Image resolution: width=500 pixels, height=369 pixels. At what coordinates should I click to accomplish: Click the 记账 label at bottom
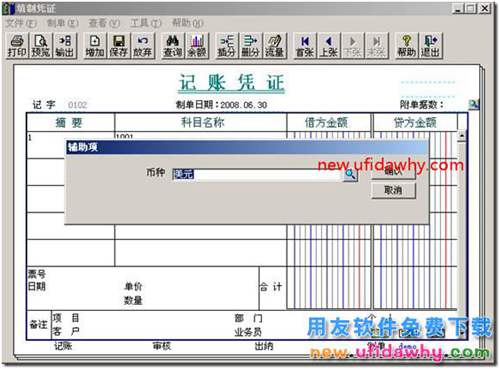click(x=63, y=346)
